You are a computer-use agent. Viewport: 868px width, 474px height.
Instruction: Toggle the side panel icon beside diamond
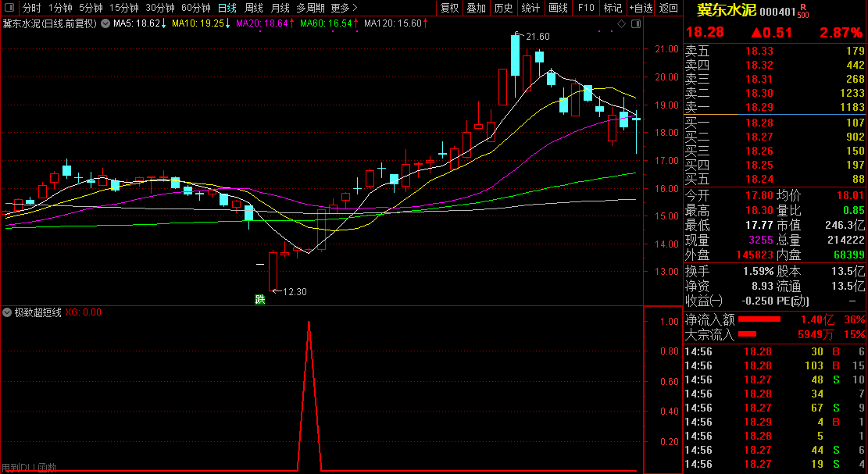[x=636, y=23]
